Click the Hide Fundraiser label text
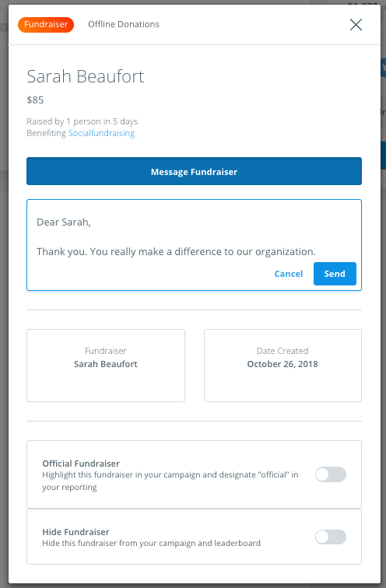The image size is (386, 588). 75,532
